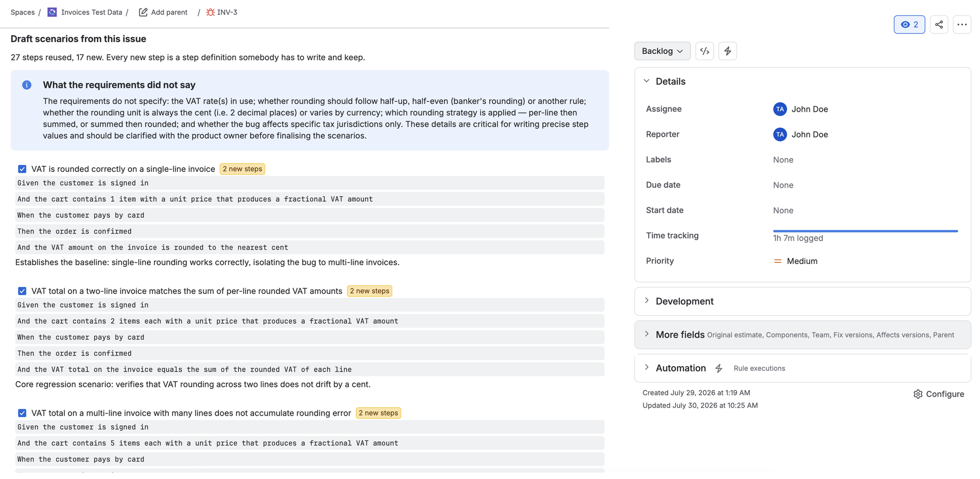Click the Created July 29, 2026 timestamp
Image resolution: width=980 pixels, height=479 pixels.
pos(696,393)
